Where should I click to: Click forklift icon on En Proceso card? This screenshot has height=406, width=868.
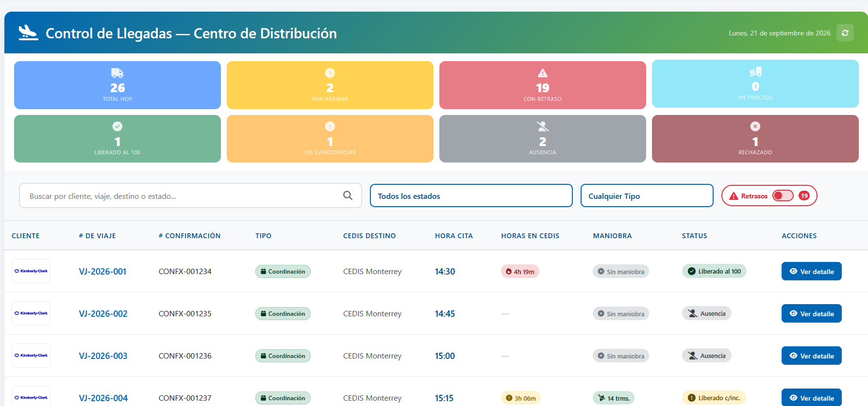755,72
